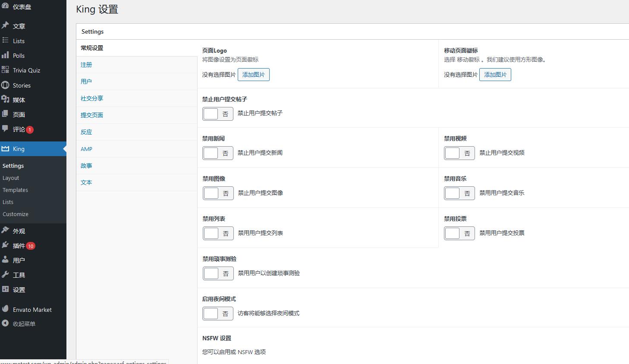Toggle 禁用琐事测验 switch
Viewport: 629px width, 364px height.
coord(218,273)
